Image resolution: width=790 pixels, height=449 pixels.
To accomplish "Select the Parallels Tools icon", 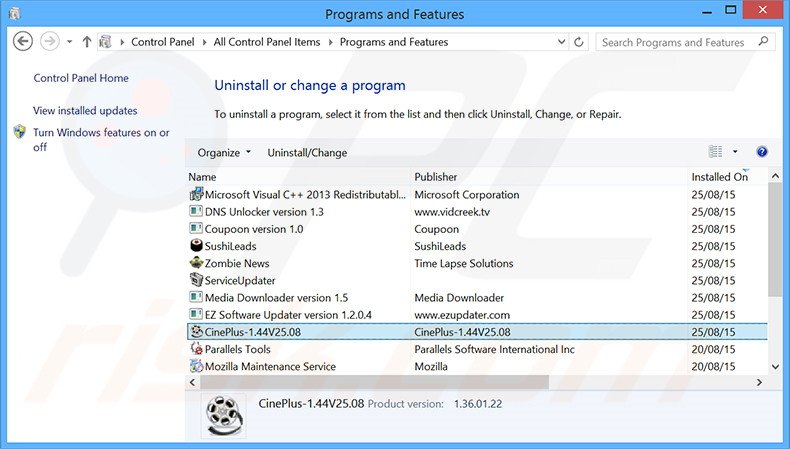I will (196, 348).
